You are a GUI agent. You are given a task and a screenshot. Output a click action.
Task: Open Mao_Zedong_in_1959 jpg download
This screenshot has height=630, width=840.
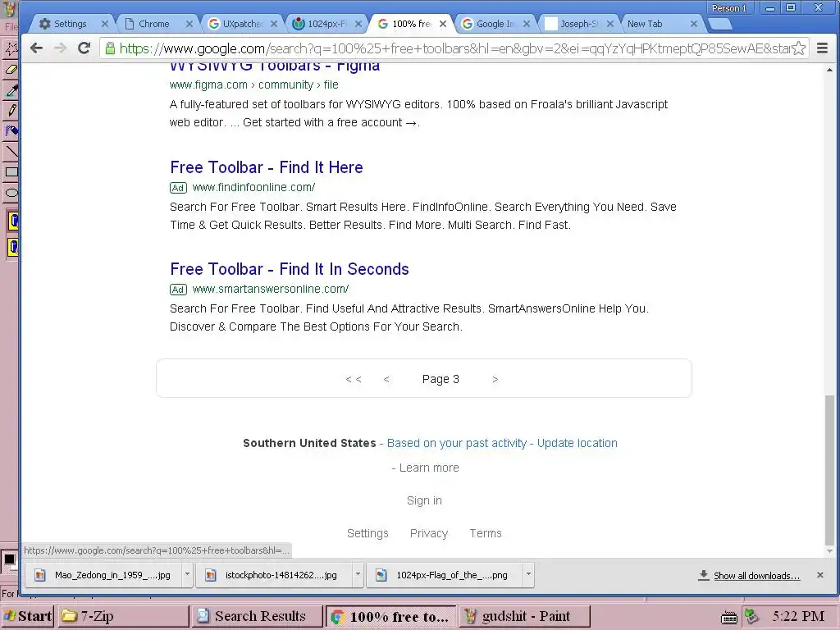105,575
